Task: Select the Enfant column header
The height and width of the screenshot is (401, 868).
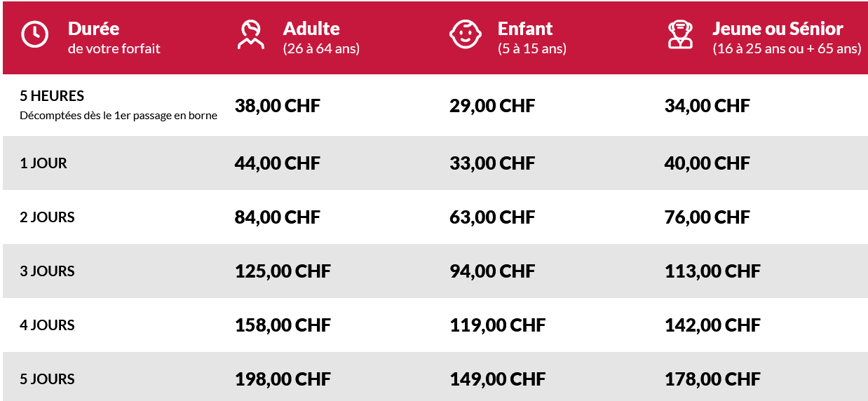Action: (525, 29)
